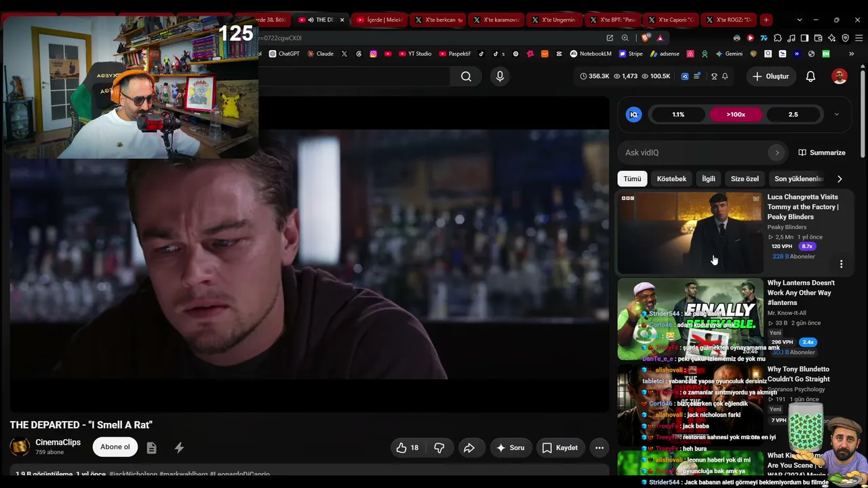The height and width of the screenshot is (488, 868).
Task: Click the 1.1% score pill
Action: pyautogui.click(x=678, y=115)
